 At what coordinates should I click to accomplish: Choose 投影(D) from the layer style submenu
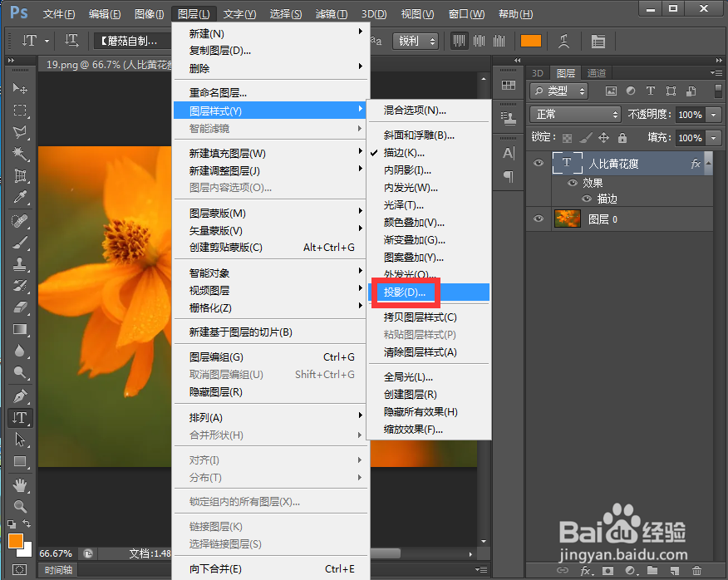pos(404,292)
